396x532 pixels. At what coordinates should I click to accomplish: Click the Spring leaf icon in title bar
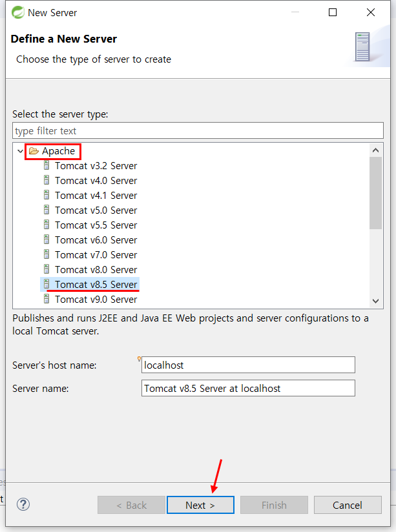(x=17, y=12)
